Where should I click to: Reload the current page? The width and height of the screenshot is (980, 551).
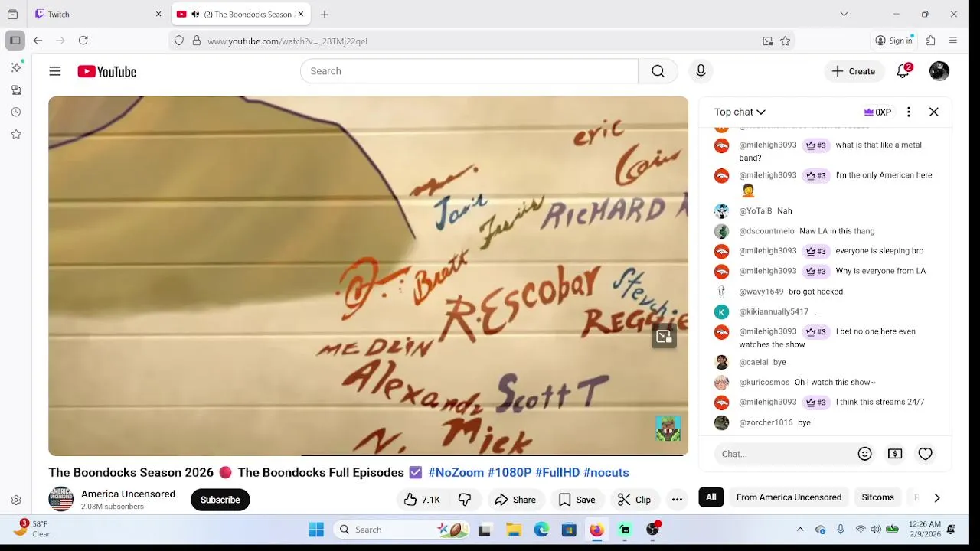pyautogui.click(x=83, y=41)
